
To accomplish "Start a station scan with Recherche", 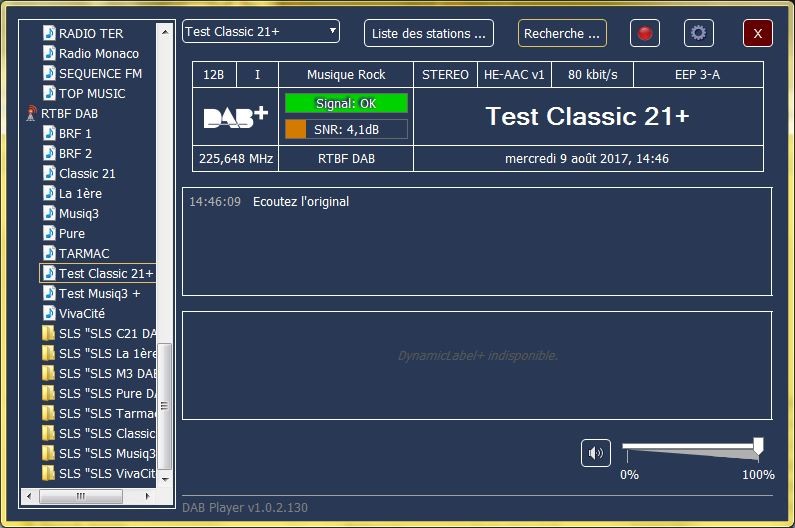I will pos(562,33).
